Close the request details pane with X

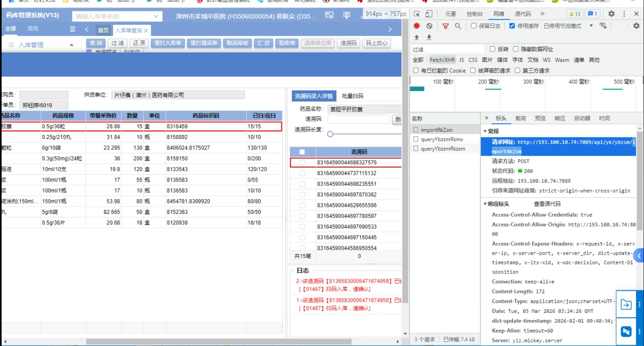[x=487, y=118]
